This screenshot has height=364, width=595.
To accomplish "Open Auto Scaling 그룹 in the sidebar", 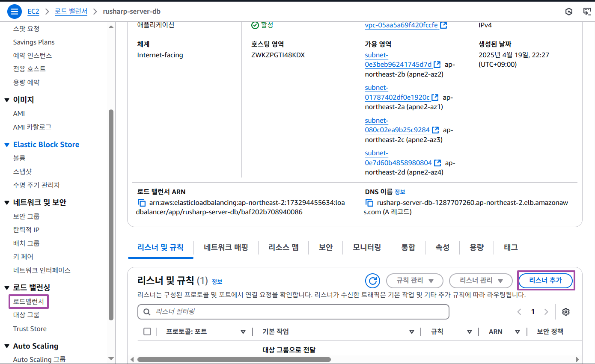I will tap(39, 360).
